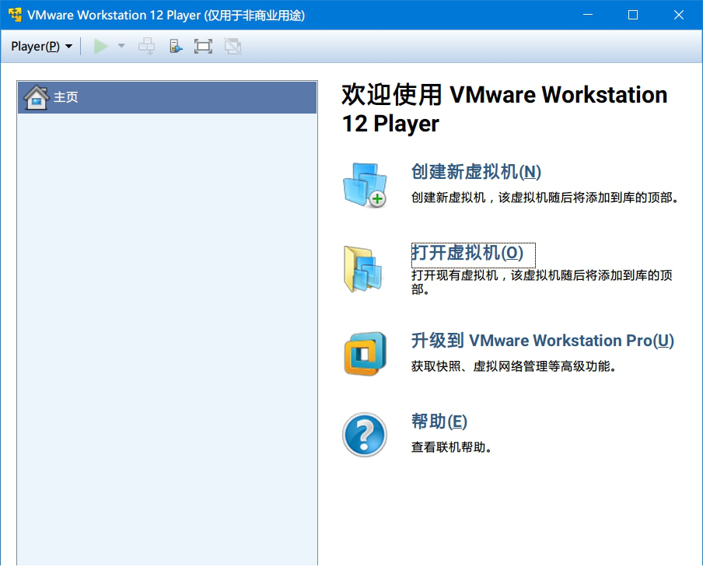
Task: Click the 帮助(E) link
Action: tap(439, 422)
